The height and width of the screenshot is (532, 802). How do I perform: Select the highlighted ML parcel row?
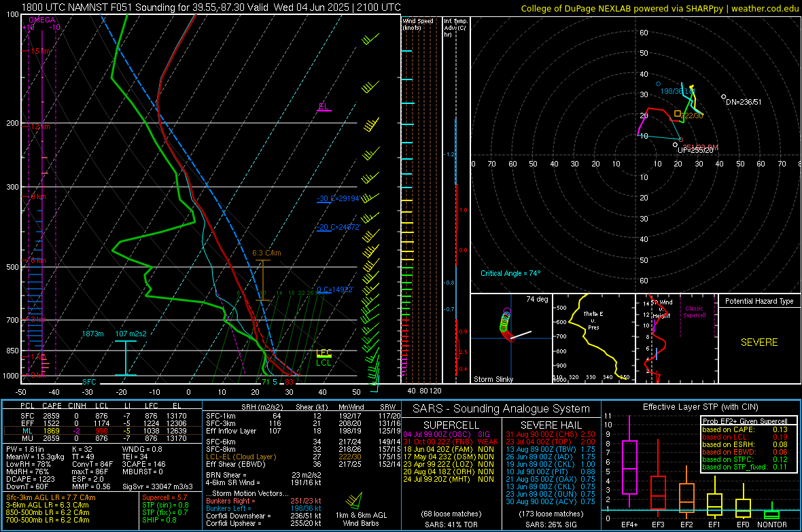pos(103,431)
